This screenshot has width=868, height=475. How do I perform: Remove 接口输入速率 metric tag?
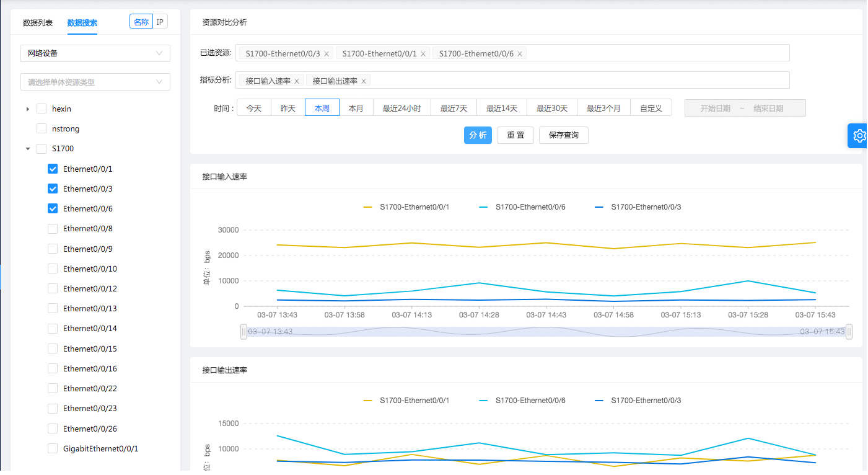pyautogui.click(x=297, y=81)
